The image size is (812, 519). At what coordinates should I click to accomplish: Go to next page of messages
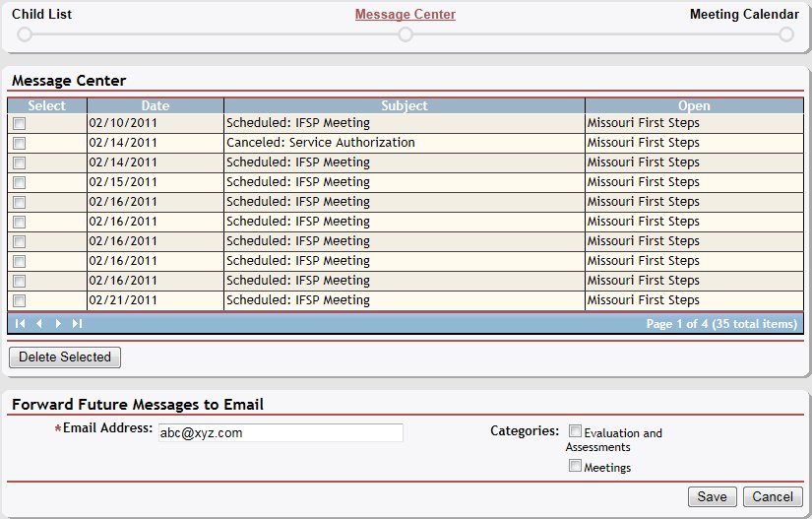tap(58, 323)
